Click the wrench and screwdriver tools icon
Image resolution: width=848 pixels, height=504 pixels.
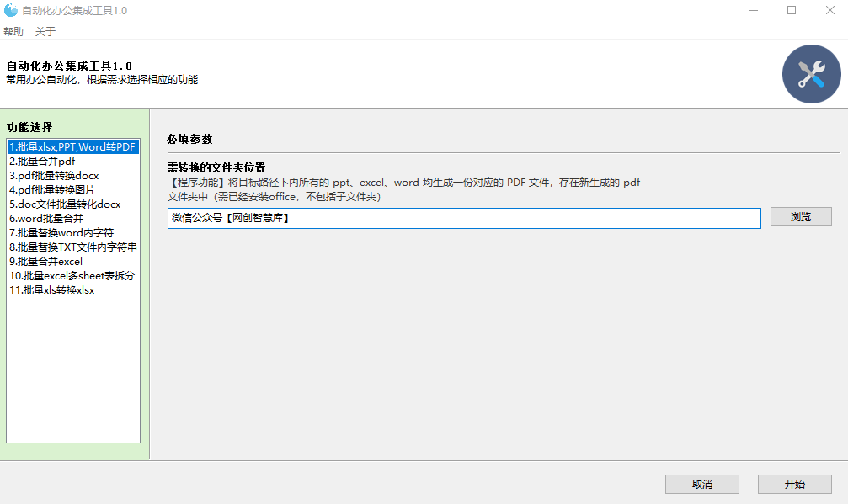[811, 74]
